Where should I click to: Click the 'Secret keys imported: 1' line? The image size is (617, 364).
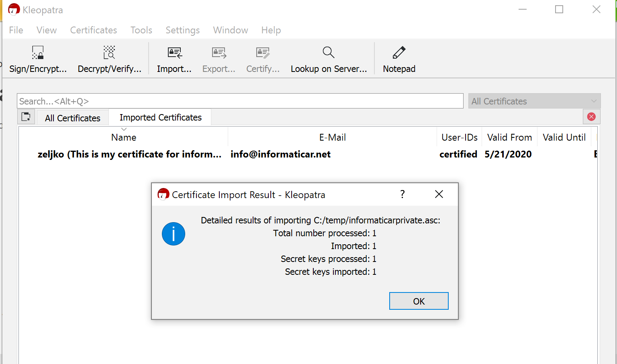pos(331,272)
